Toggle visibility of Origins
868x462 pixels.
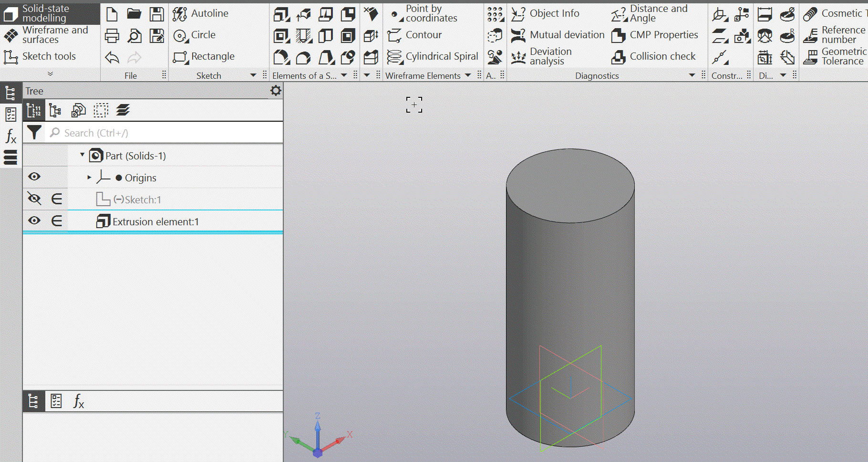34,177
